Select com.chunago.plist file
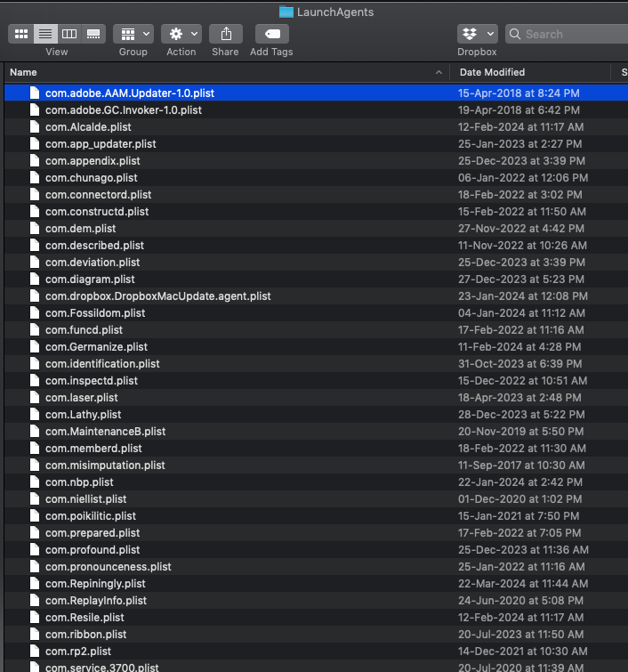This screenshot has width=628, height=672. (316, 178)
